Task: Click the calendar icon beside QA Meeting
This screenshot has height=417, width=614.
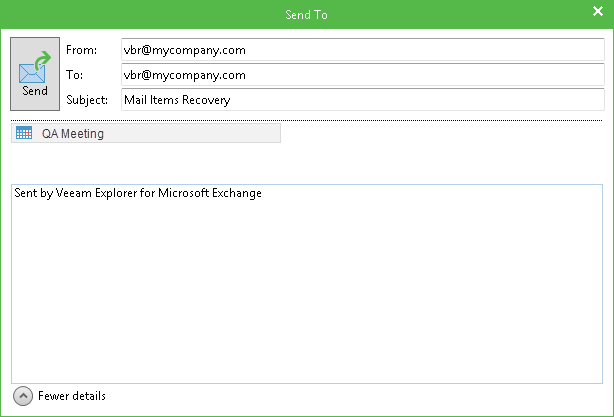Action: (24, 133)
